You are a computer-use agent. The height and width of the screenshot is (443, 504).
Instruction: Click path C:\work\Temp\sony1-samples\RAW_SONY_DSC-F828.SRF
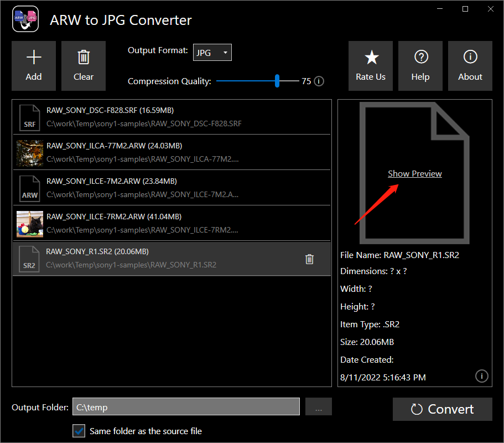tap(144, 124)
